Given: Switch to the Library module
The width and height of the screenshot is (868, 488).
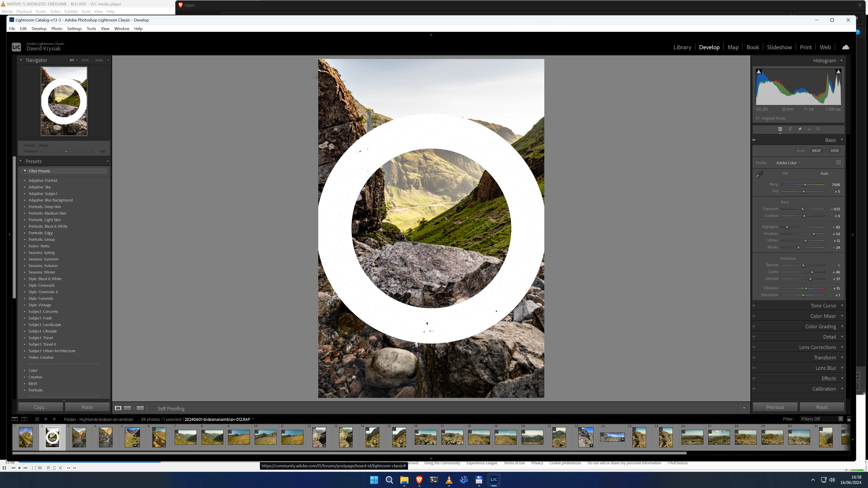Looking at the screenshot, I should [x=682, y=47].
